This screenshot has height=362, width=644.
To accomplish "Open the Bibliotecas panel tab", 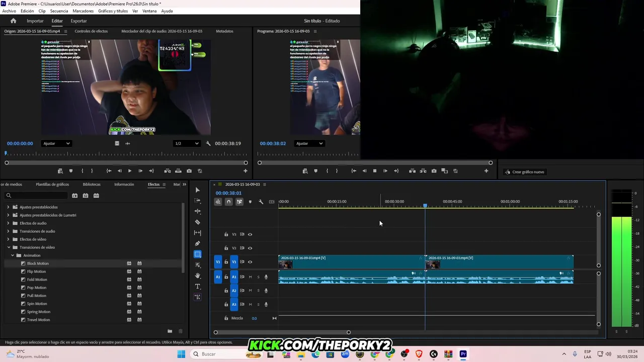I will pyautogui.click(x=92, y=185).
